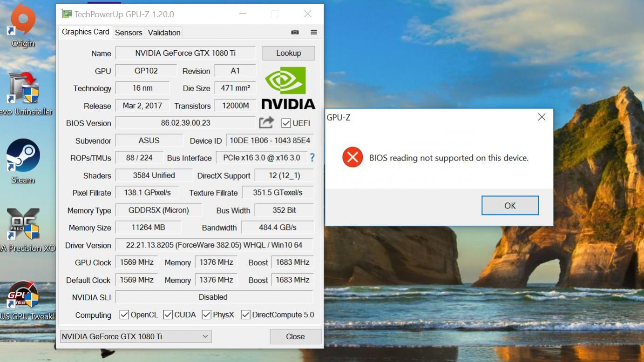Screen dimensions: 644x362
Task: Click the Revision field showing A1
Action: point(235,71)
